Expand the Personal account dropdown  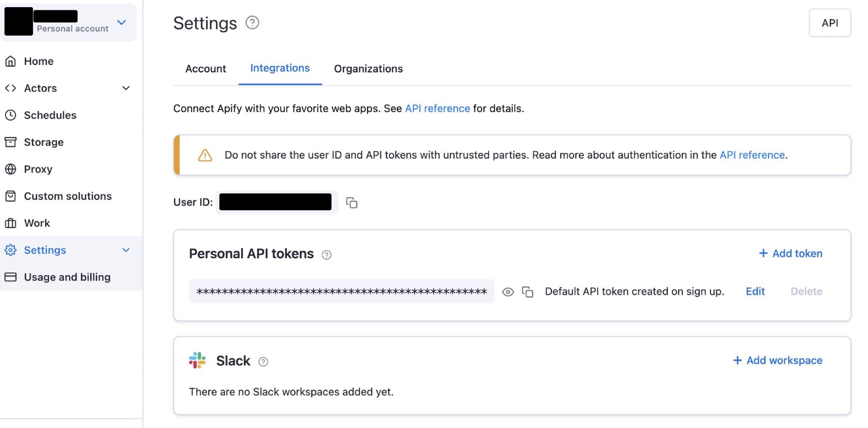[121, 22]
